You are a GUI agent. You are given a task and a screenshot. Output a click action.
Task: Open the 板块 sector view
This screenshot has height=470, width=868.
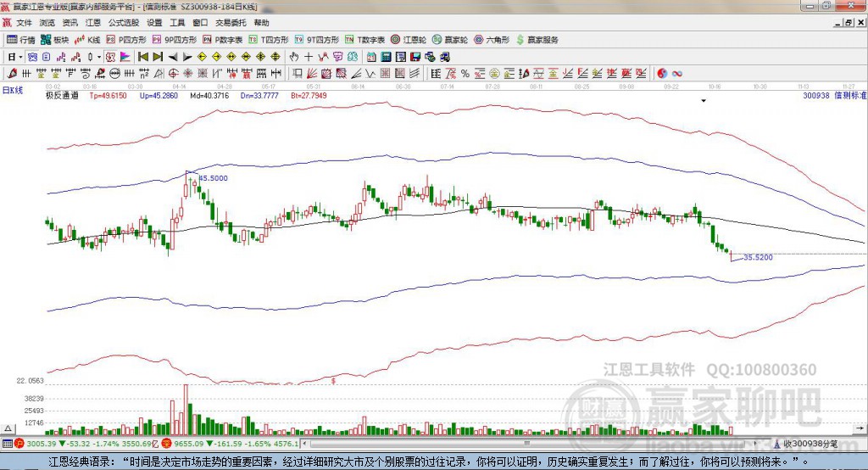click(54, 40)
